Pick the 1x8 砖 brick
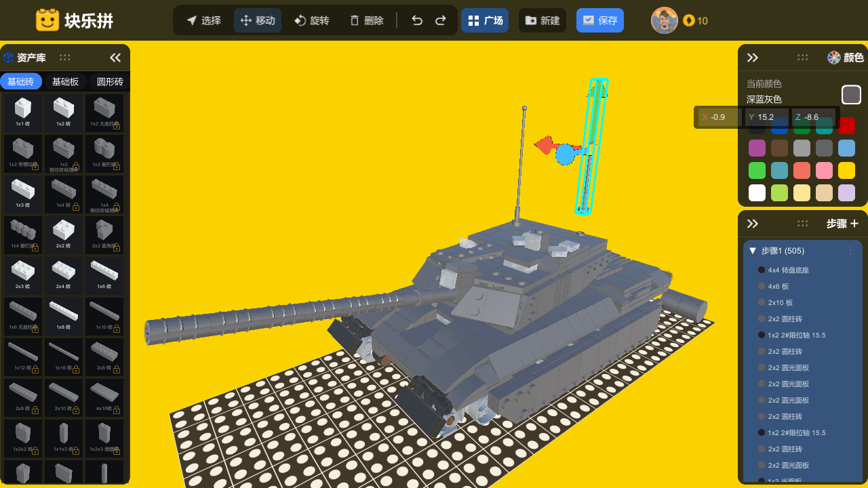The height and width of the screenshot is (488, 868). pyautogui.click(x=64, y=316)
